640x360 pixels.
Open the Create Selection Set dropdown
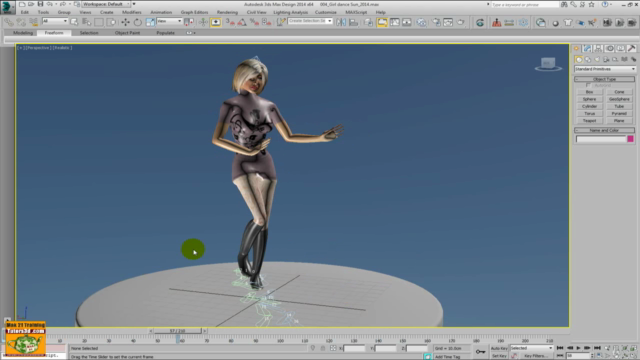point(310,21)
